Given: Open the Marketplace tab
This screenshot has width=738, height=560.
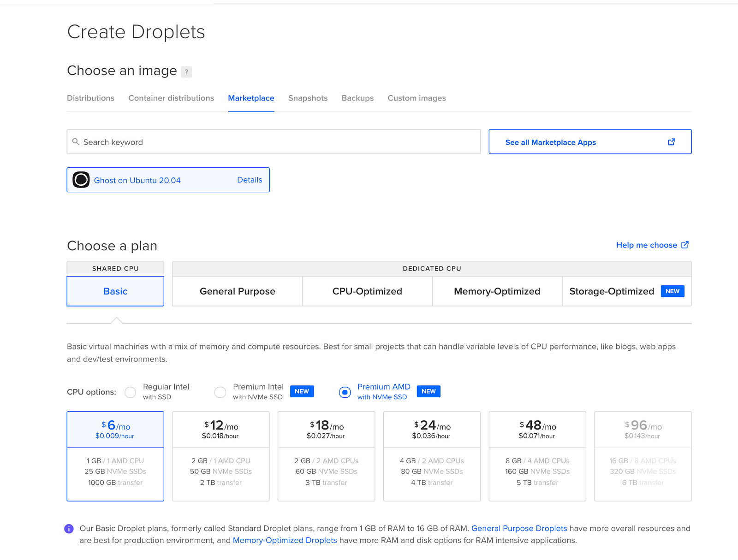Looking at the screenshot, I should point(251,98).
